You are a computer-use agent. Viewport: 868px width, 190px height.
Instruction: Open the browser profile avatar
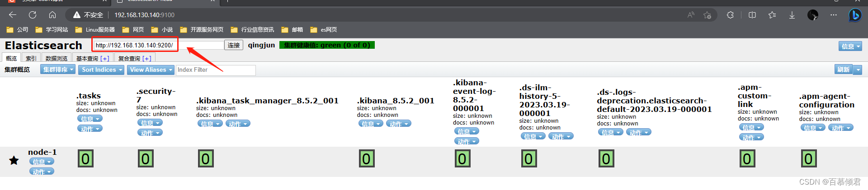pyautogui.click(x=813, y=15)
